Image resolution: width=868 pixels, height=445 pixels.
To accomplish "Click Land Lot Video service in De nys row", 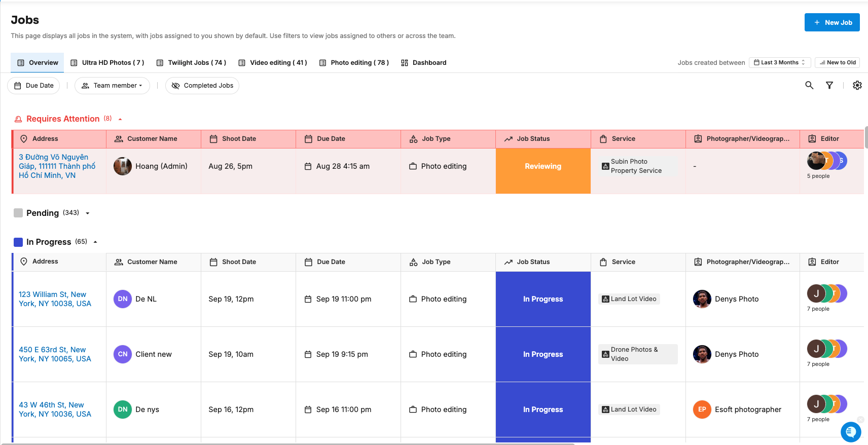I will click(x=629, y=410).
